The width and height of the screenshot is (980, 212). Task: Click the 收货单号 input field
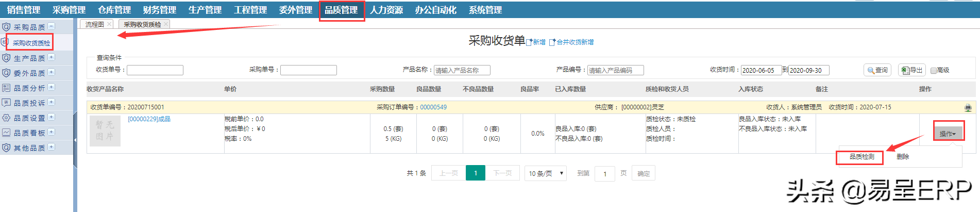[155, 70]
